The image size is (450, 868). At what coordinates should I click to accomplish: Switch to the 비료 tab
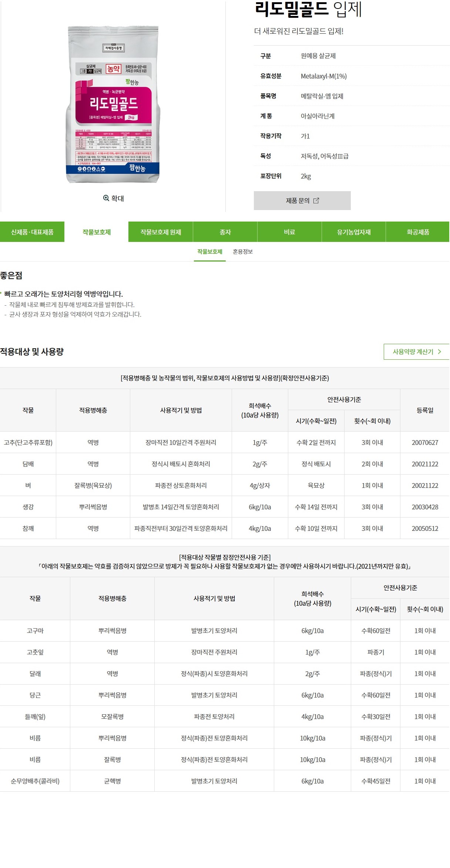[289, 232]
